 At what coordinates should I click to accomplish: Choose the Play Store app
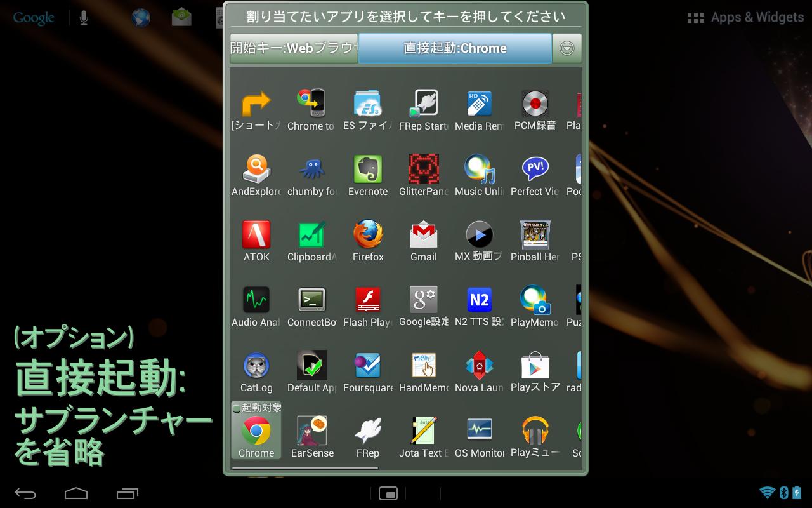(535, 365)
